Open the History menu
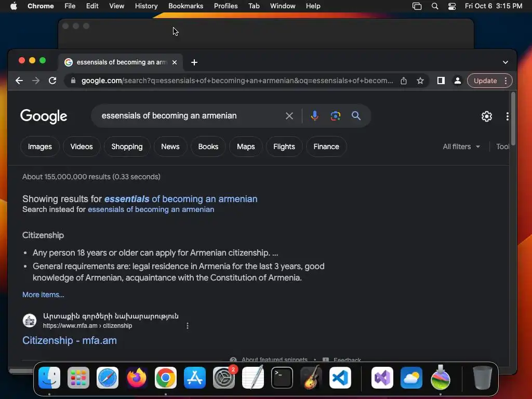Screen dimensions: 532x399 click(146, 6)
